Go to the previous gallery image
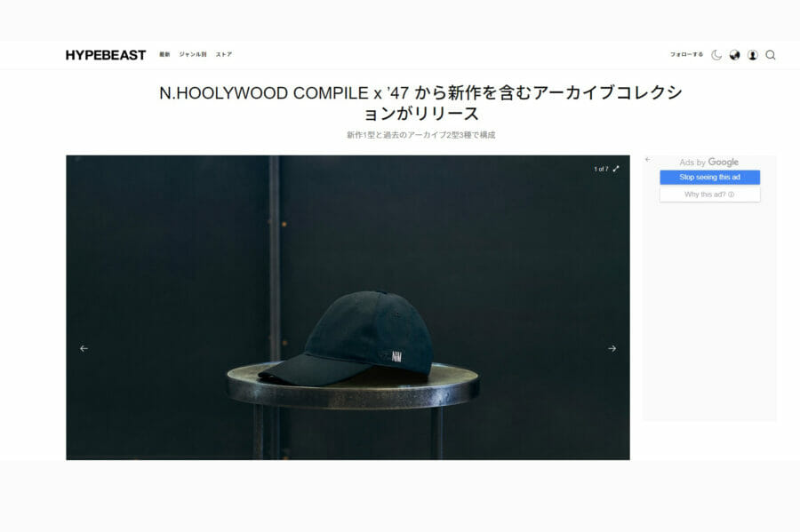Image resolution: width=800 pixels, height=532 pixels. pos(84,348)
